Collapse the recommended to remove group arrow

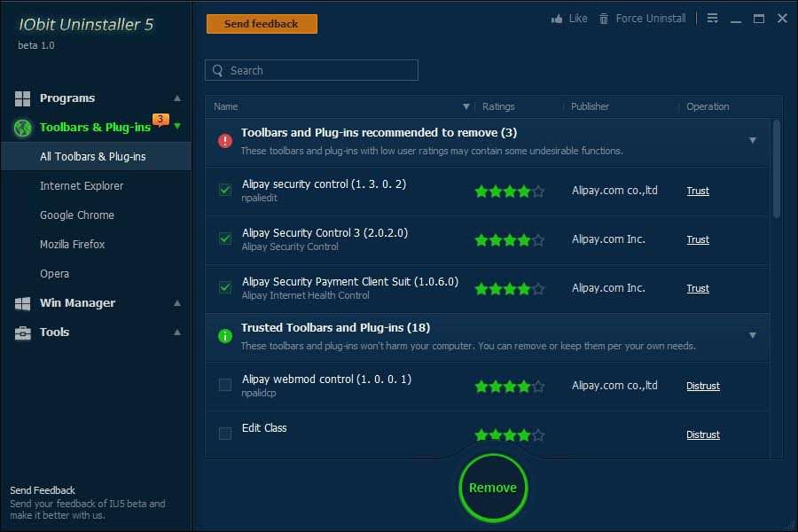(752, 140)
